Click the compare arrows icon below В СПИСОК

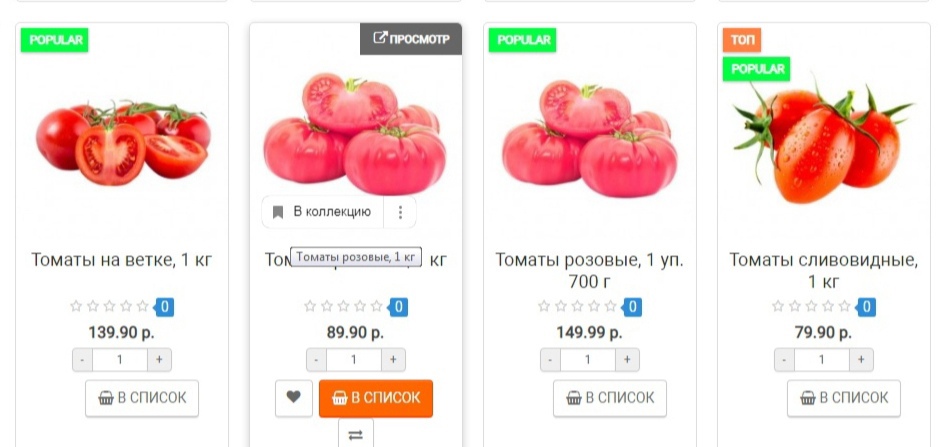pyautogui.click(x=356, y=434)
